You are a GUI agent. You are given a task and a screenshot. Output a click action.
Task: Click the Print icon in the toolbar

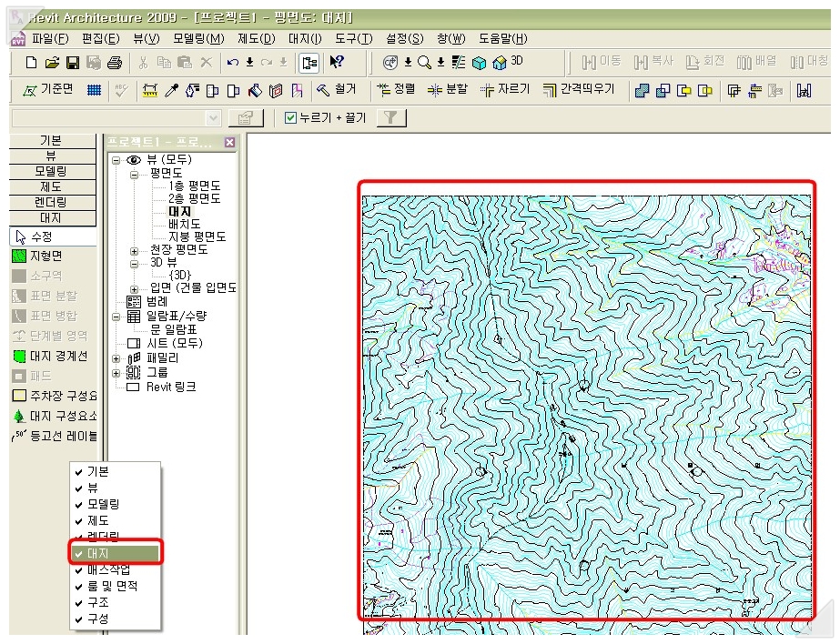point(114,63)
